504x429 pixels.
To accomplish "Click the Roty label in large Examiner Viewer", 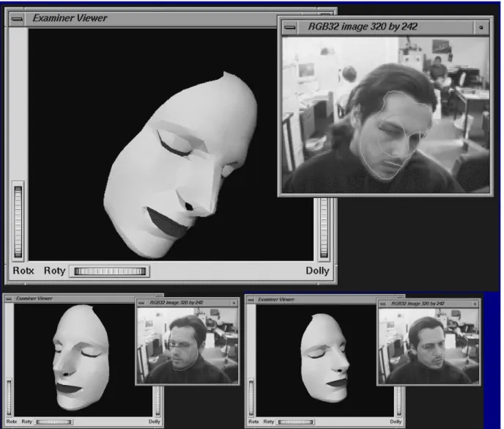I will click(54, 271).
